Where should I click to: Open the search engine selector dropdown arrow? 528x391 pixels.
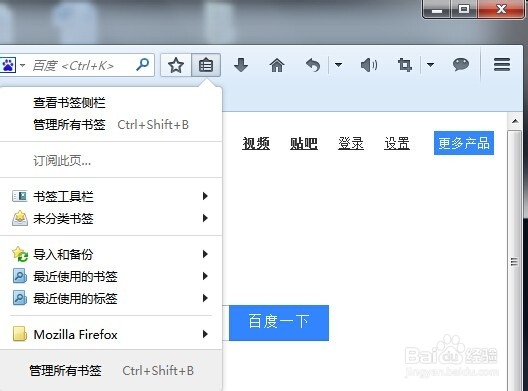[x=23, y=65]
